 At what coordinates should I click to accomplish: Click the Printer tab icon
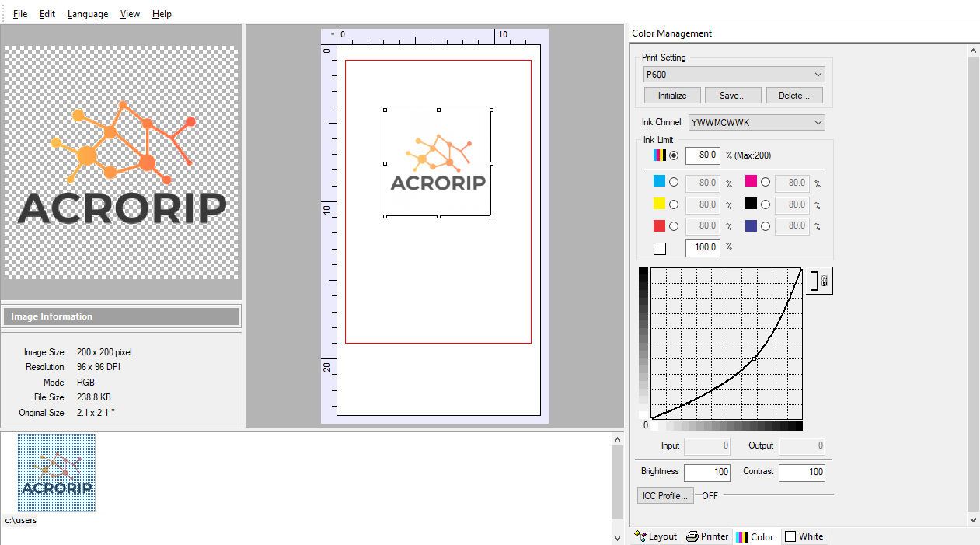pos(692,536)
